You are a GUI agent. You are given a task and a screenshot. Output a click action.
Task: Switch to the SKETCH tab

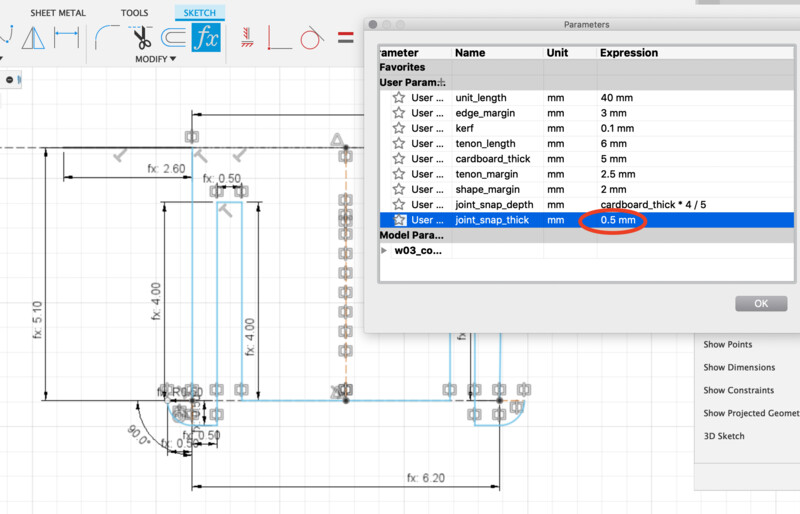pyautogui.click(x=199, y=13)
